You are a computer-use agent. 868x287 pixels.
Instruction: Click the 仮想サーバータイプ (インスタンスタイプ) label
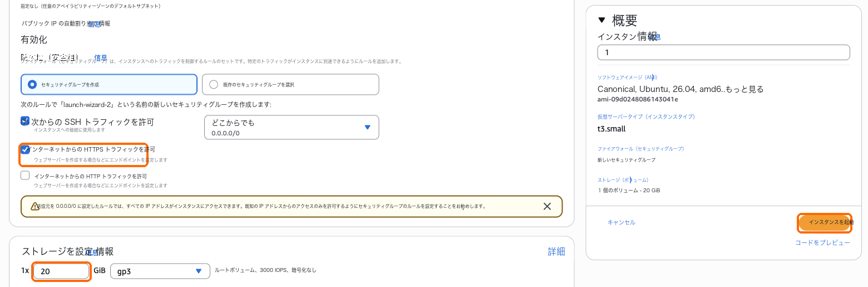(646, 116)
